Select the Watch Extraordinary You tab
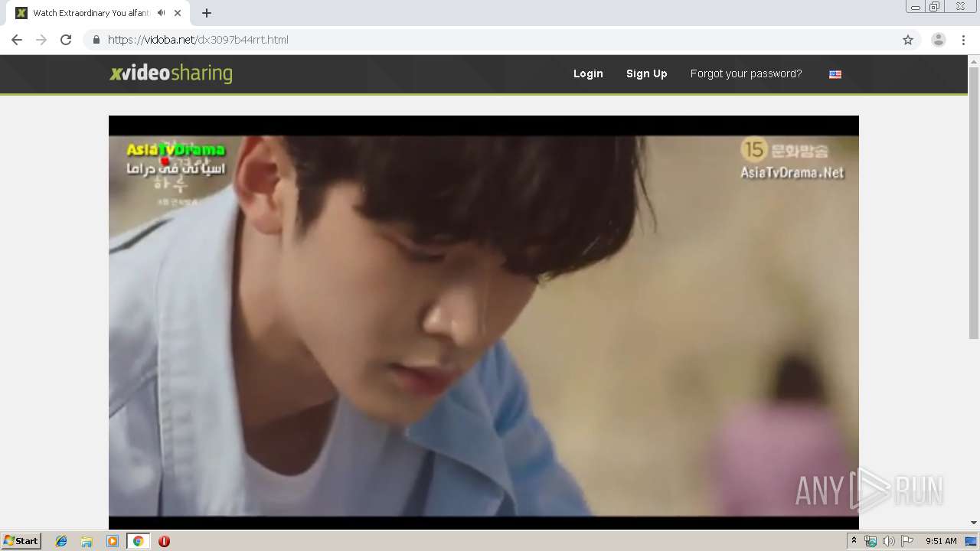Image resolution: width=980 pixels, height=551 pixels. coord(100,13)
